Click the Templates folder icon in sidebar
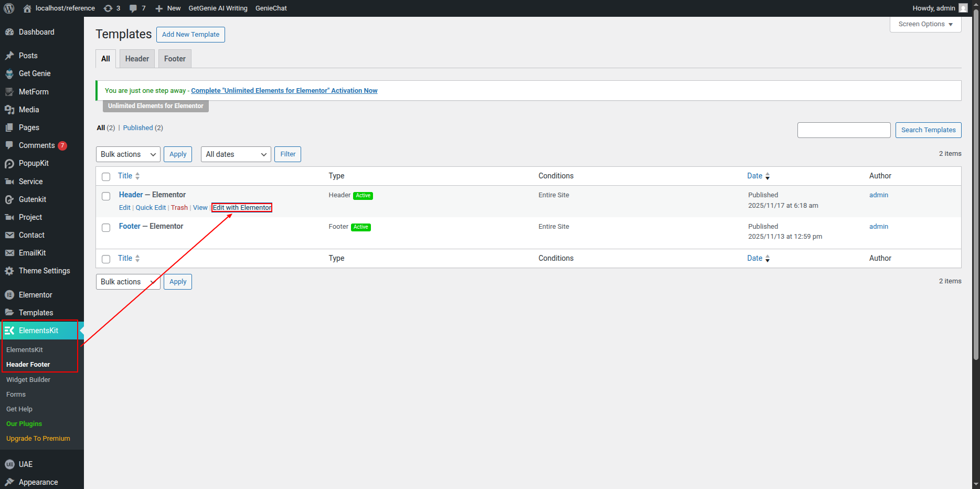Image resolution: width=980 pixels, height=489 pixels. tap(9, 313)
